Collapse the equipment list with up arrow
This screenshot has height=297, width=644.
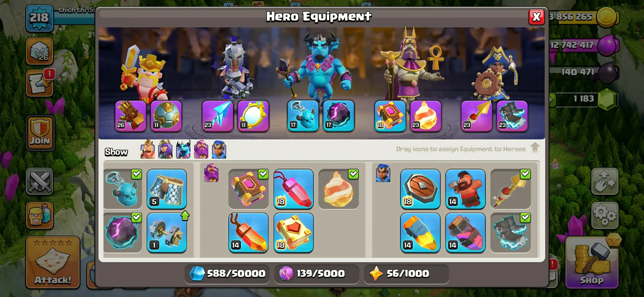[535, 148]
